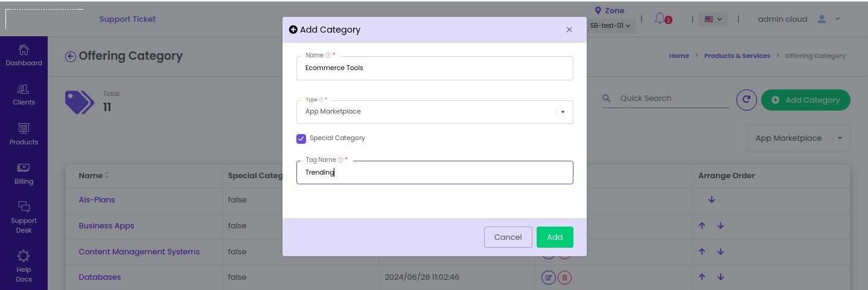
Task: Open the Support Ticket menu item
Action: pos(127,19)
